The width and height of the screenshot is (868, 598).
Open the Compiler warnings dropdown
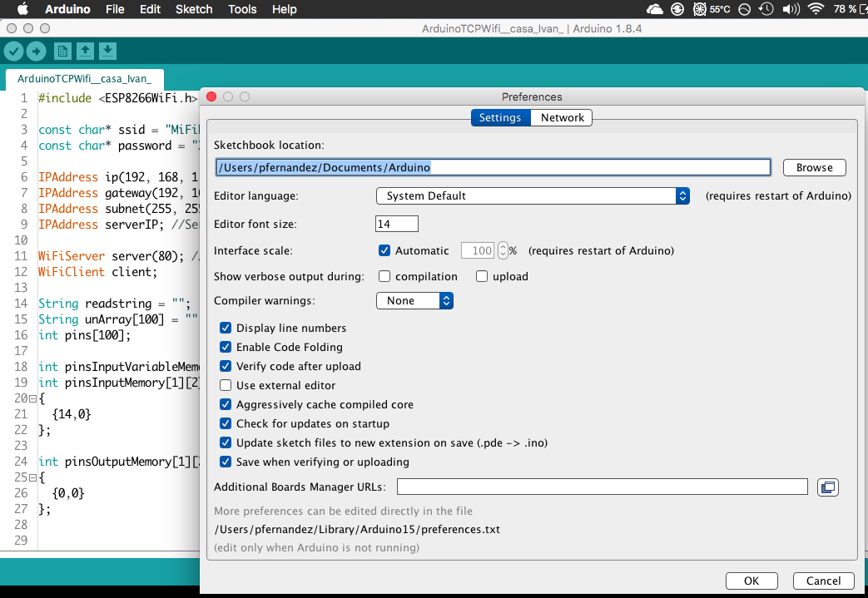[414, 300]
